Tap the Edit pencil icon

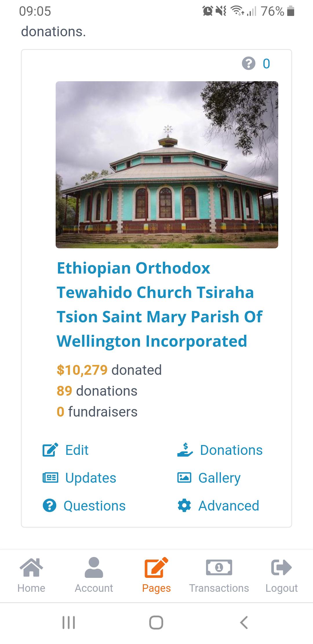[x=50, y=450]
